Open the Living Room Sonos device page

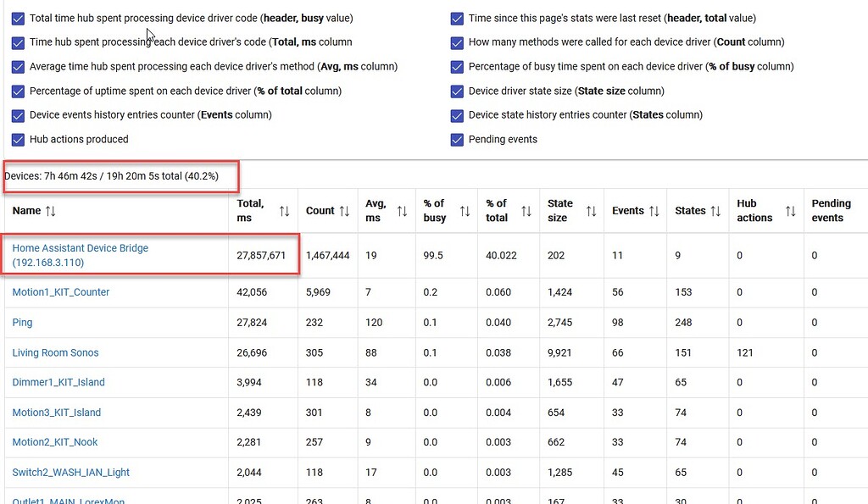coord(55,352)
